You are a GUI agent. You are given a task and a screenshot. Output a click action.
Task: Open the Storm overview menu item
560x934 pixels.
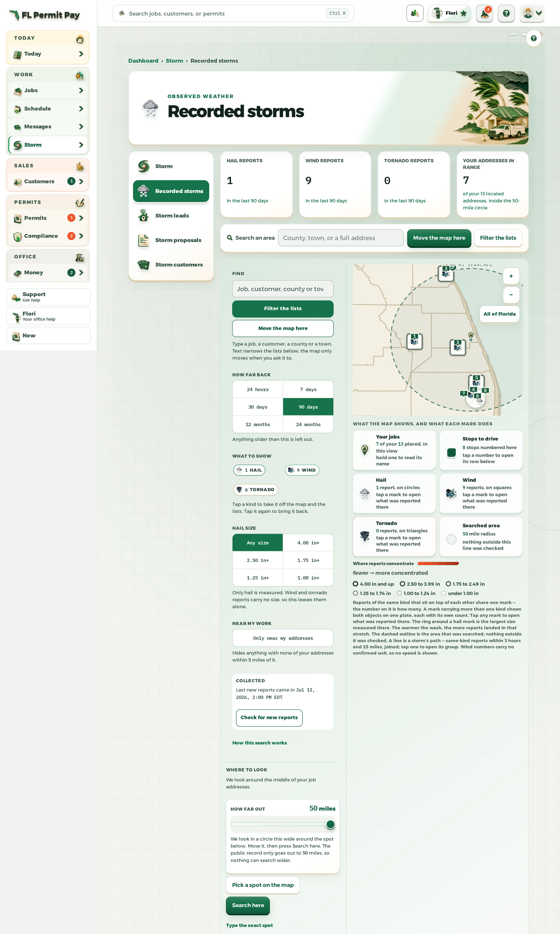pyautogui.click(x=171, y=166)
